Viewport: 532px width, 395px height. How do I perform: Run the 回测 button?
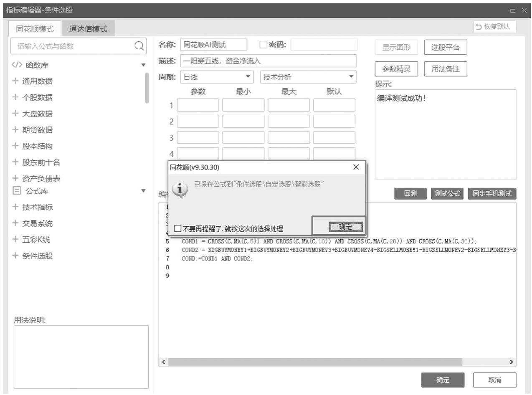pos(410,193)
